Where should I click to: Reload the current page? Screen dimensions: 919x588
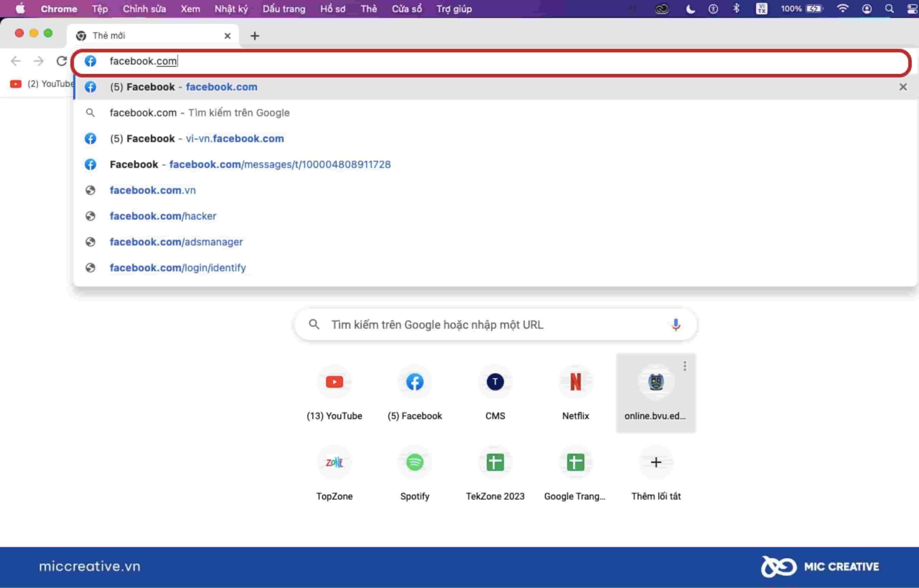[61, 61]
